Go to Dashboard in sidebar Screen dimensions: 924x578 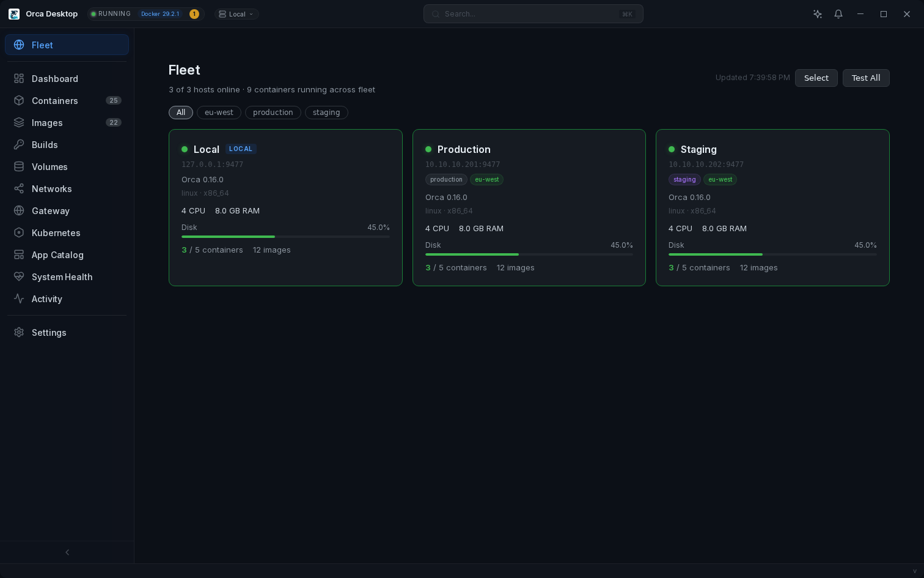coord(67,78)
